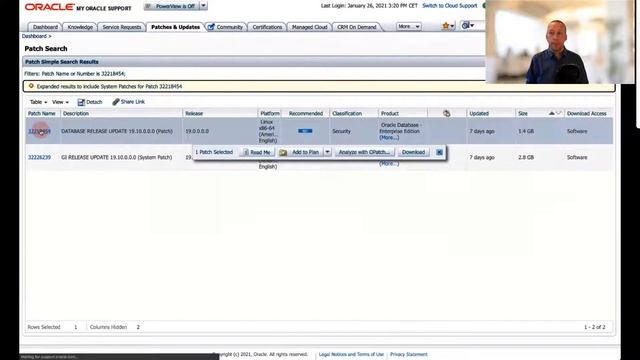Sort by Recommended column header
The width and height of the screenshot is (640, 360).
[306, 113]
